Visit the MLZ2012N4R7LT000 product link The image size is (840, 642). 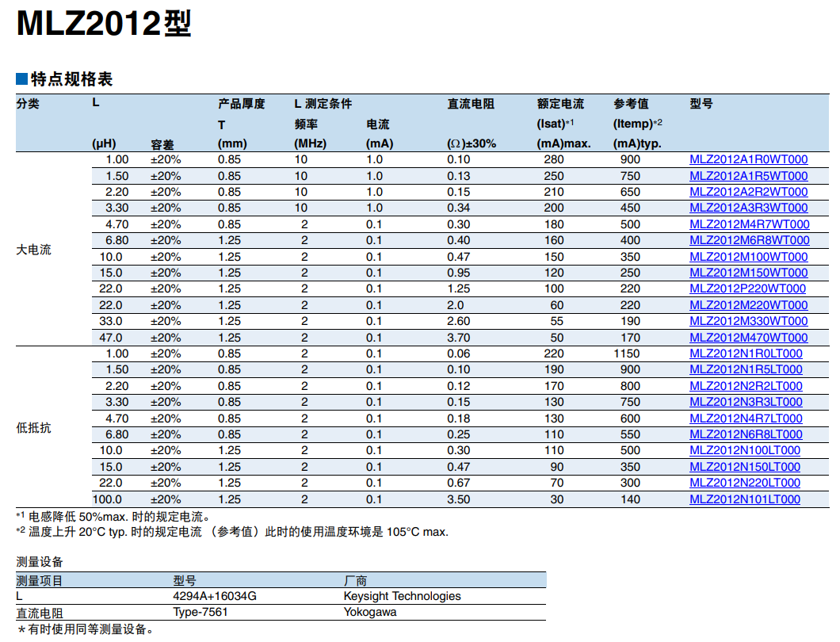[746, 418]
